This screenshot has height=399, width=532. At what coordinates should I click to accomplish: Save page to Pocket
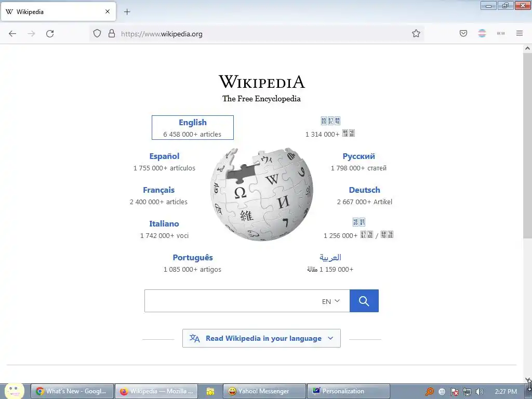pos(463,33)
